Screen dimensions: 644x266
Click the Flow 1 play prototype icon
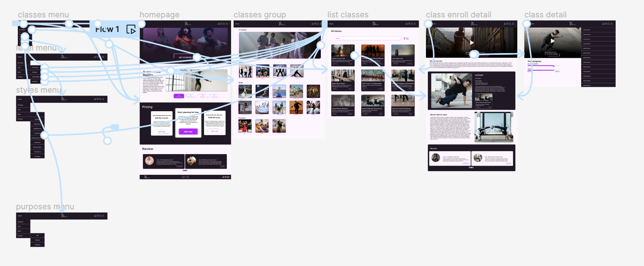[131, 29]
